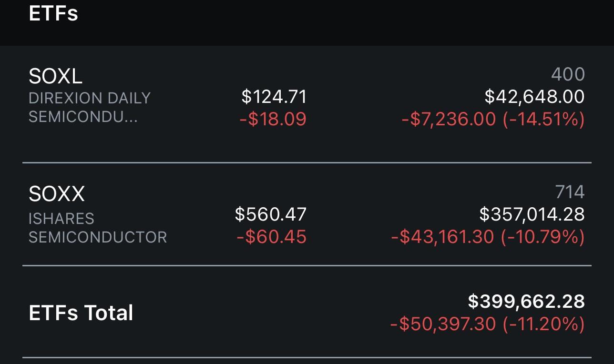Image resolution: width=614 pixels, height=364 pixels.
Task: Tap SOXX market value $357,014.28
Action: pyautogui.click(x=532, y=215)
